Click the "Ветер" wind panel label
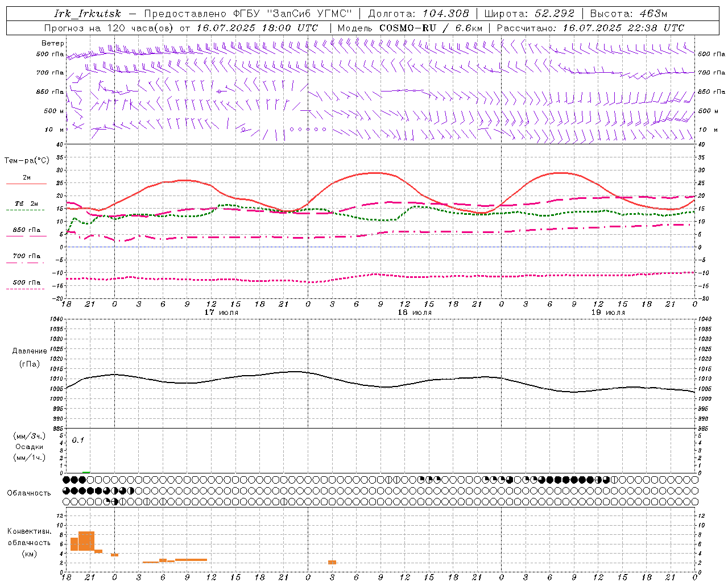The height and width of the screenshot is (582, 728). [x=53, y=43]
